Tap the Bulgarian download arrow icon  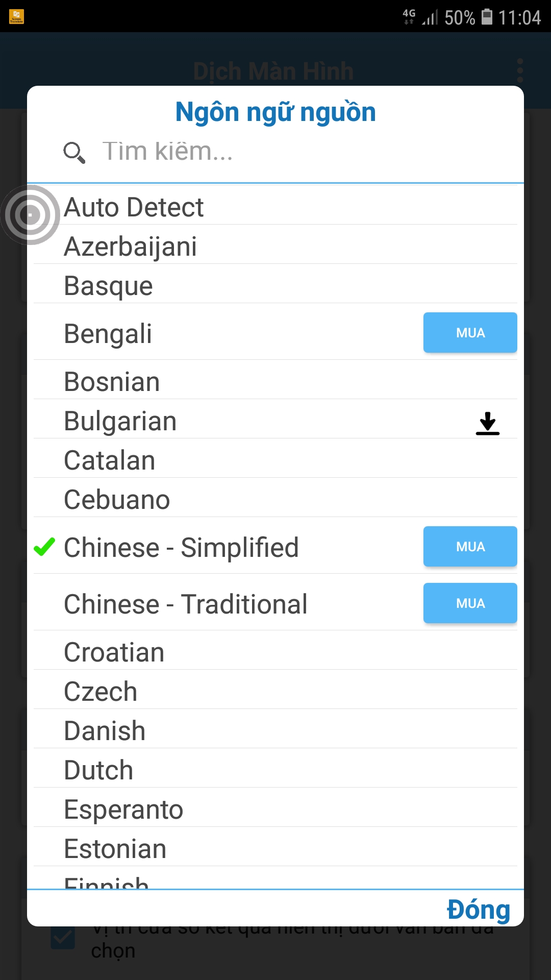[487, 423]
